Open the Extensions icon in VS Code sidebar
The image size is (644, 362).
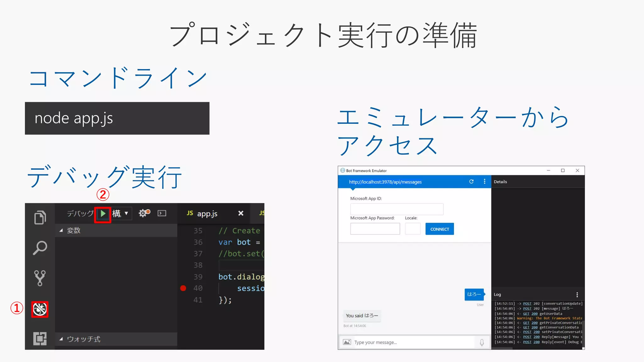[40, 338]
